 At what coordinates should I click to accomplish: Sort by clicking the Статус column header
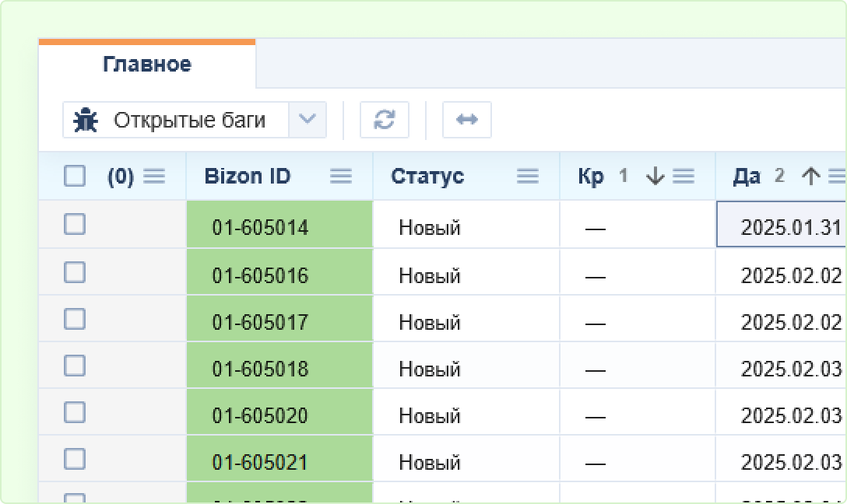tap(427, 177)
